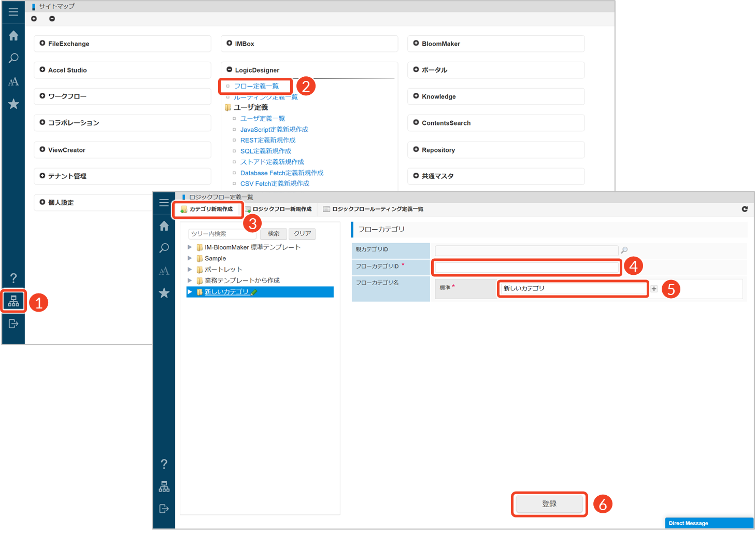
Task: Click the refresh icon at top right
Action: pos(745,209)
